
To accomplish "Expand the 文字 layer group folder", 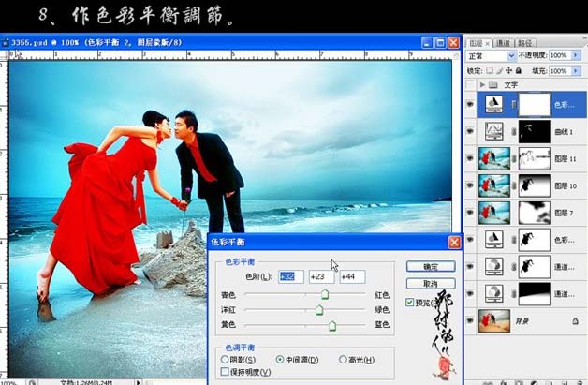I will click(481, 84).
